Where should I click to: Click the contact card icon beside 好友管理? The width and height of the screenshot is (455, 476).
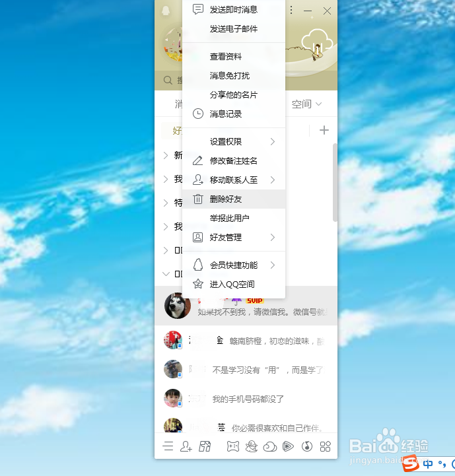coord(197,237)
